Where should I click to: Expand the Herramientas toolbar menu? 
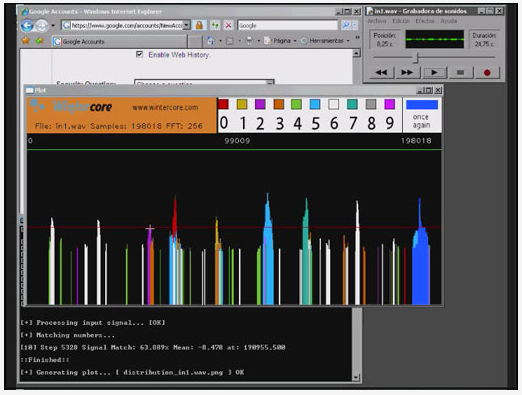click(x=325, y=41)
